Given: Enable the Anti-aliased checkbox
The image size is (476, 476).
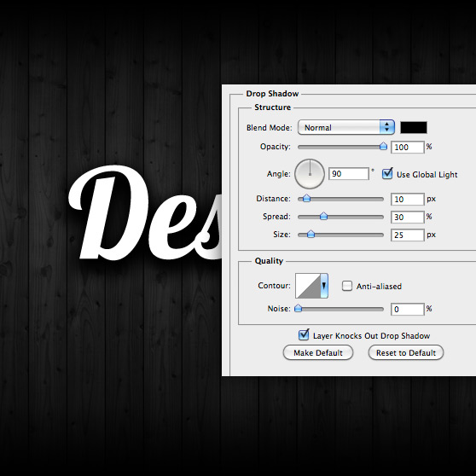Looking at the screenshot, I should pos(347,286).
